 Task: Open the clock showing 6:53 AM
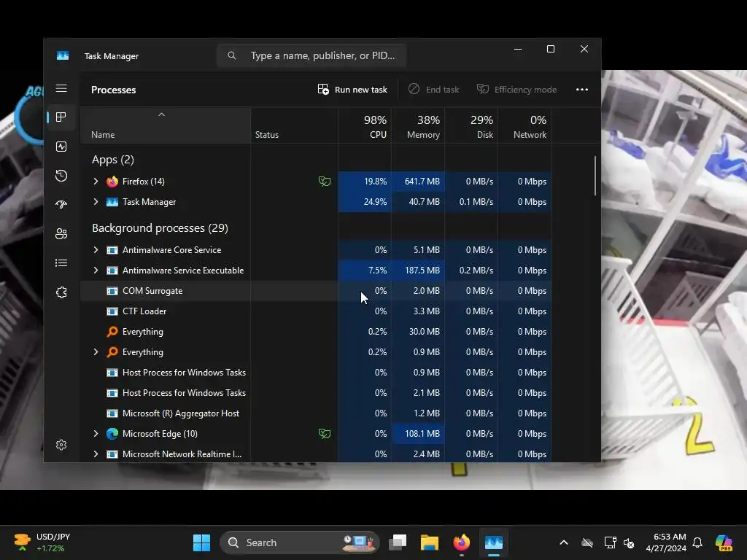[666, 542]
